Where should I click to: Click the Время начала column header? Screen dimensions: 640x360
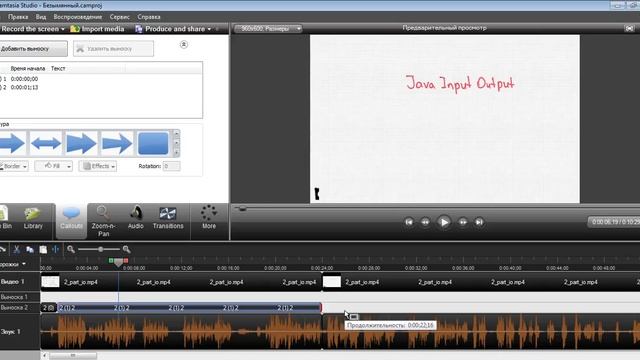[28, 69]
